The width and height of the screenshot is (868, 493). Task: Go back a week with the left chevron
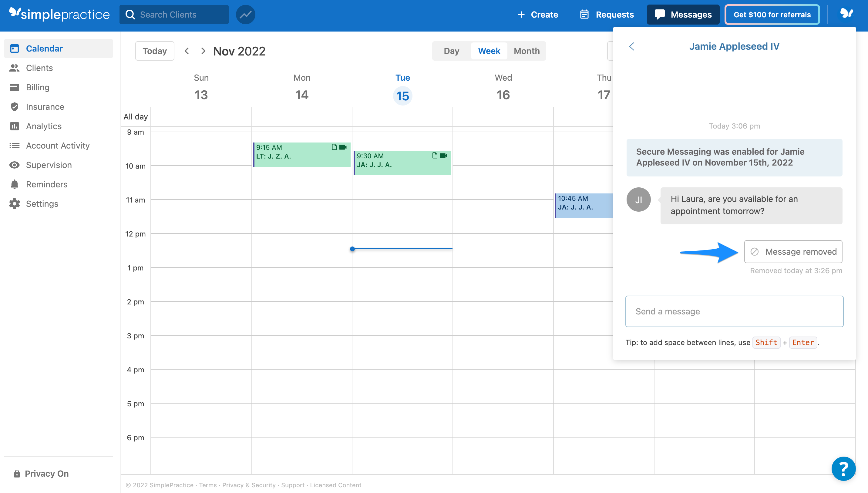pyautogui.click(x=187, y=51)
